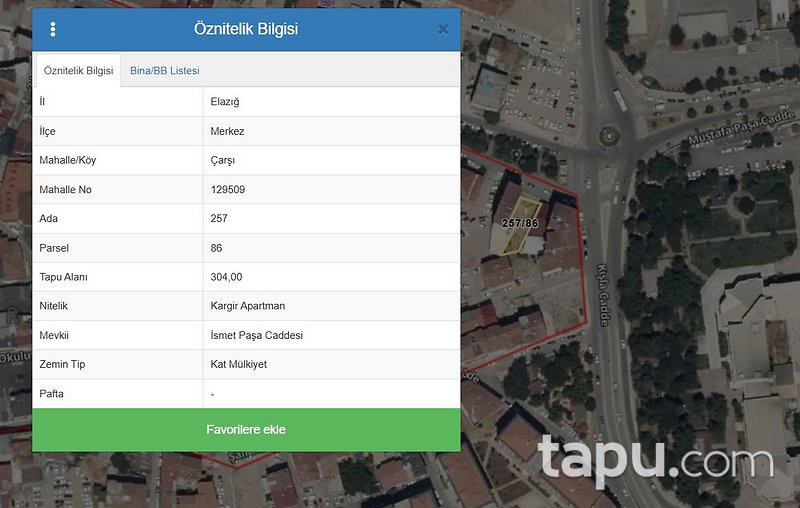This screenshot has width=800, height=508.
Task: Click the Parsel value 86
Action: pyautogui.click(x=216, y=248)
